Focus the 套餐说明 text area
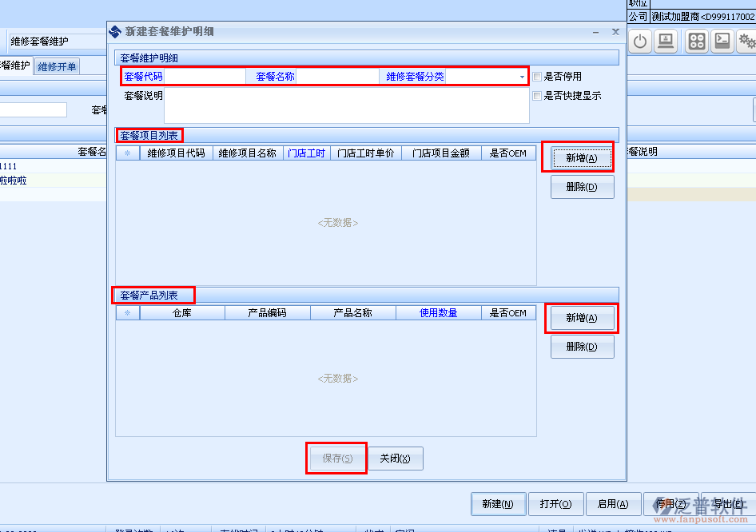Screen dimensions: 756x532 (346, 105)
